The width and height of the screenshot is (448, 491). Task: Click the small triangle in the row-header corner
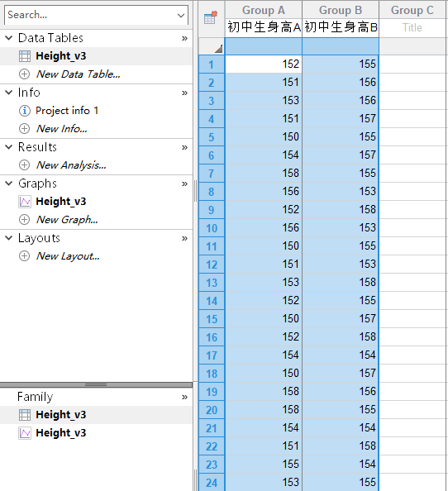[x=219, y=49]
